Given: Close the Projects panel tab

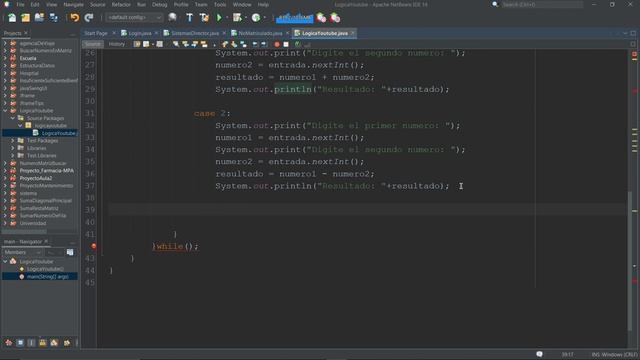Looking at the screenshot, I should [26, 33].
